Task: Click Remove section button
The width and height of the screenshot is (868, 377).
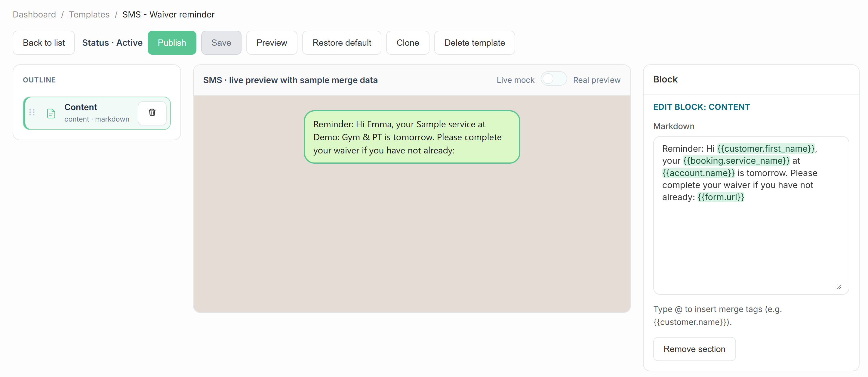Action: [694, 349]
